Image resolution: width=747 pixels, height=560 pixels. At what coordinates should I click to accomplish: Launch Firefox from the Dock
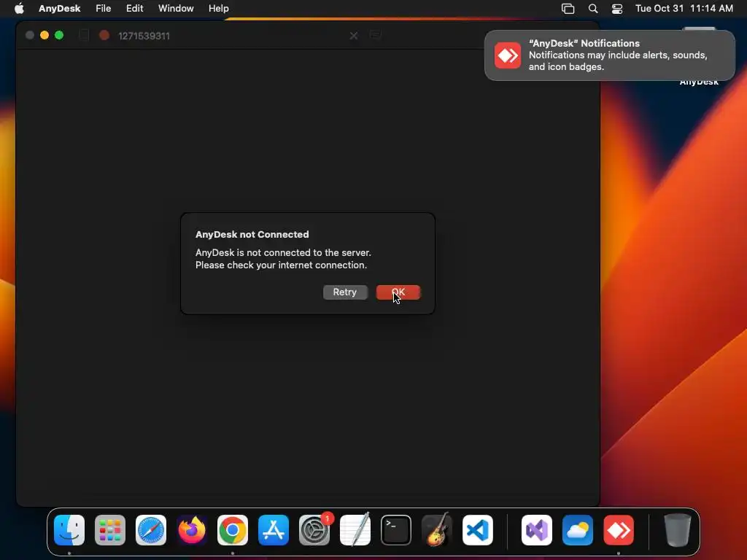tap(192, 530)
